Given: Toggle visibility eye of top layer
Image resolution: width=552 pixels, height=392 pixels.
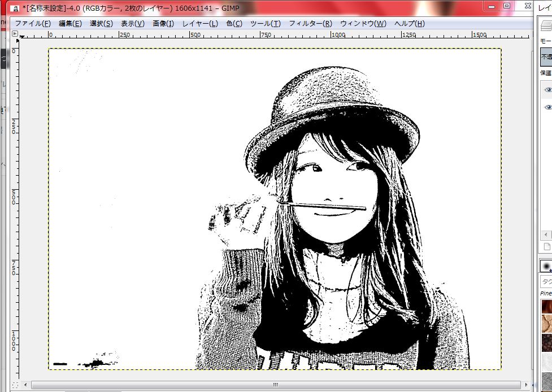Looking at the screenshot, I should point(548,89).
